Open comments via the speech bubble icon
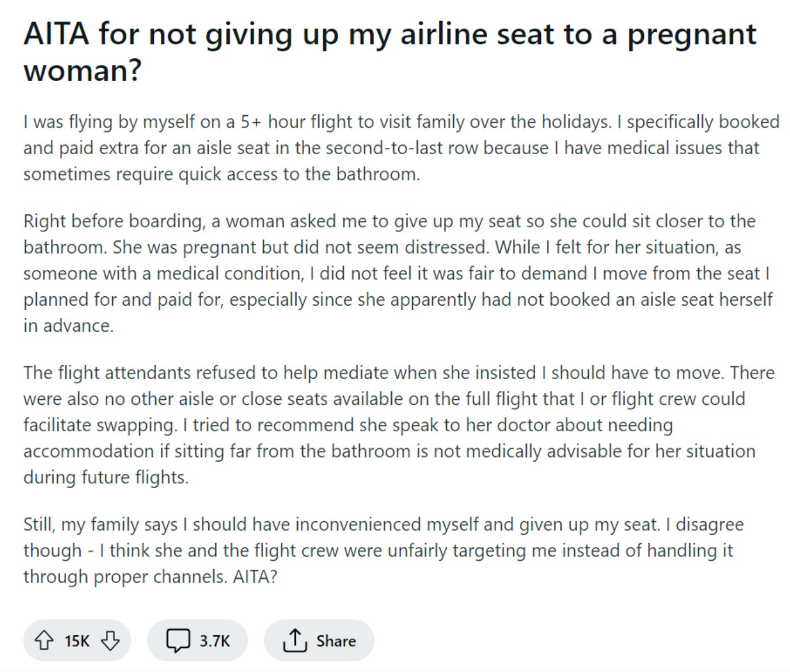This screenshot has width=790, height=672. pos(178,641)
